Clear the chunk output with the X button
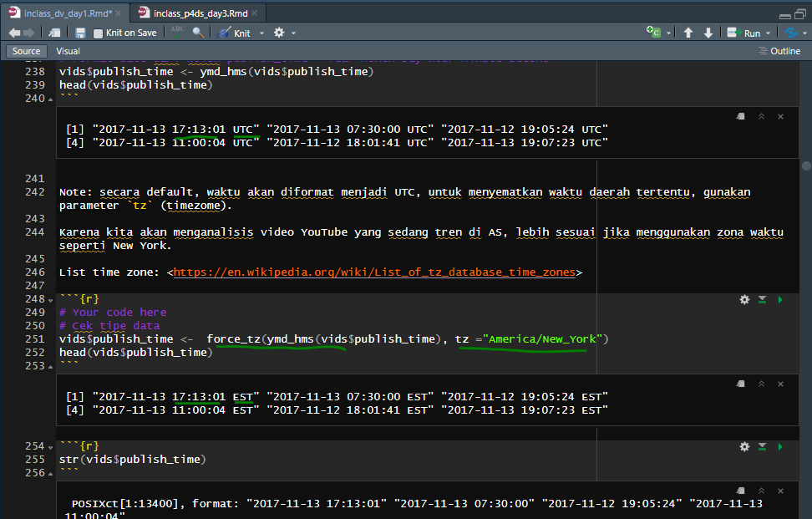Viewport: 812px width, 519px height. pyautogui.click(x=780, y=116)
